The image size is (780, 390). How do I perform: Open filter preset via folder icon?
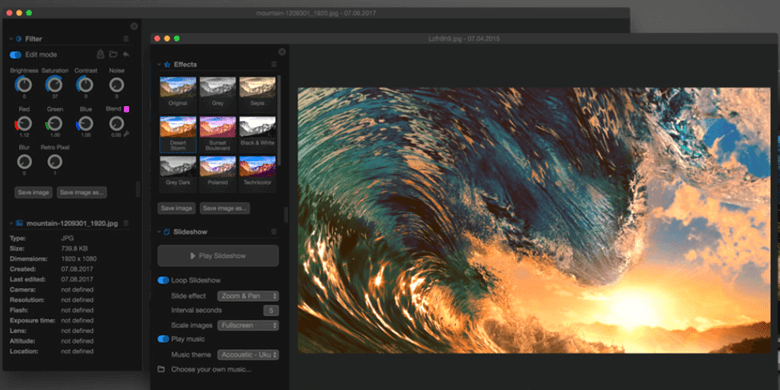coord(113,54)
